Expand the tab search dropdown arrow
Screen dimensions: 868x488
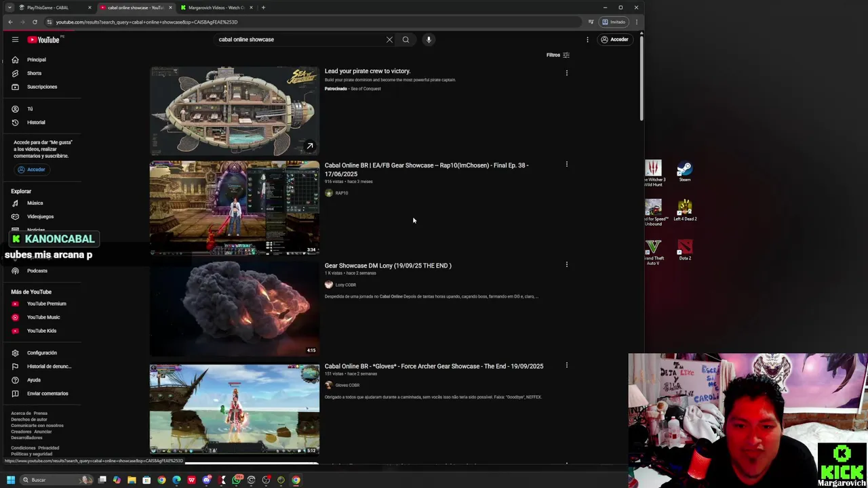pos(9,7)
